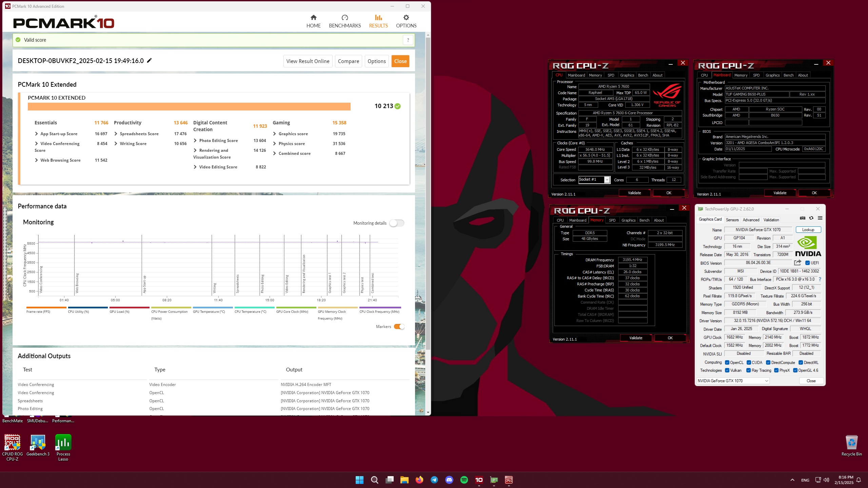This screenshot has width=868, height=488.
Task: Click the Lookup button in GPU-Z
Action: pos(808,230)
